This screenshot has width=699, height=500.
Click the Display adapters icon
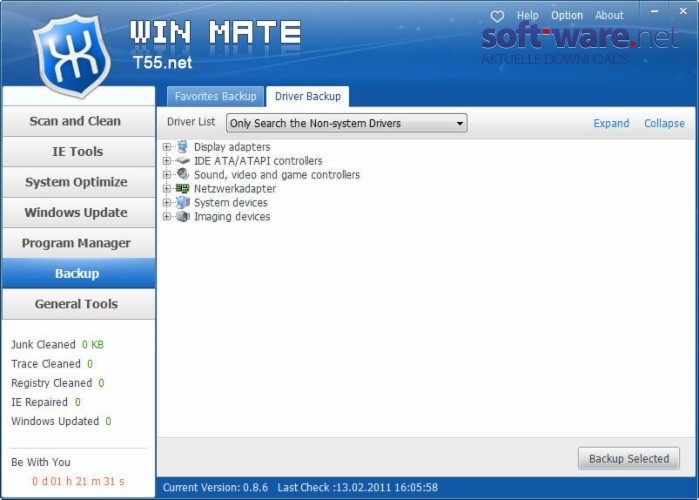(182, 147)
